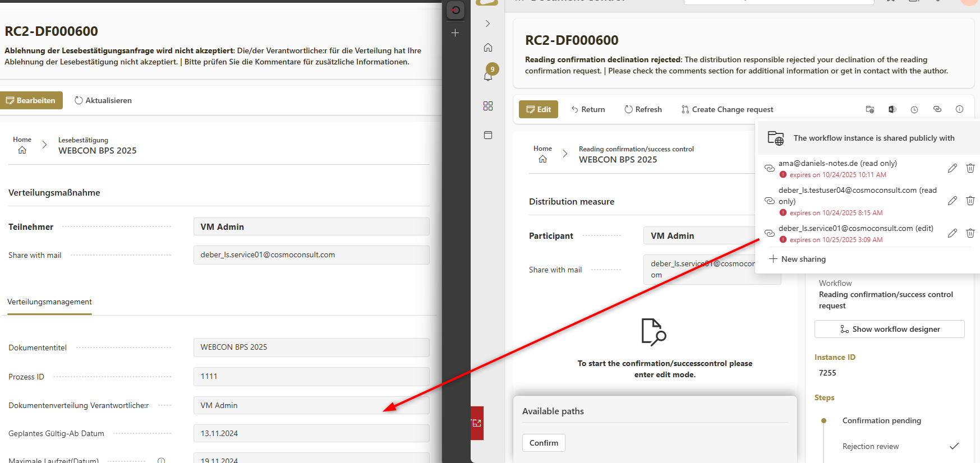Click the public sharing folder-globe toolbar icon
The height and width of the screenshot is (463, 980).
tap(870, 109)
